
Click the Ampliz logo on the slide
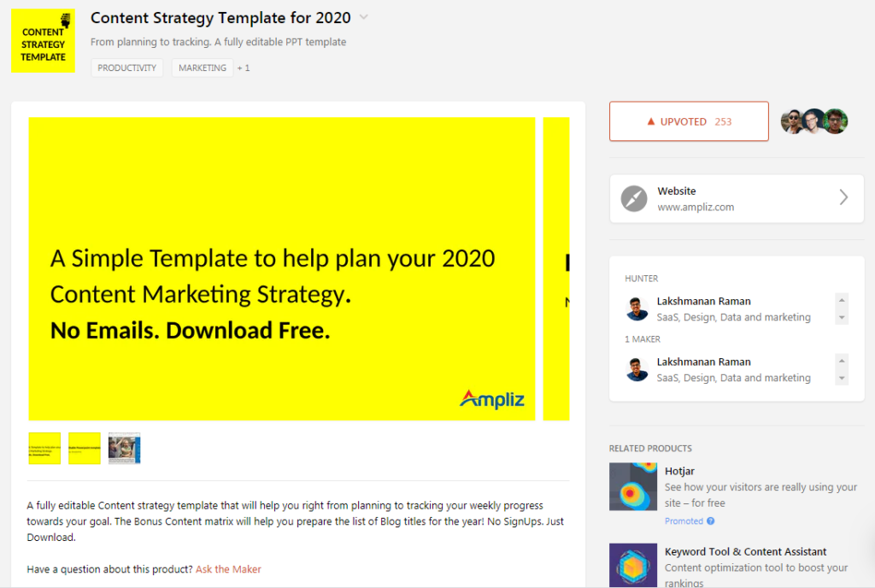(491, 398)
